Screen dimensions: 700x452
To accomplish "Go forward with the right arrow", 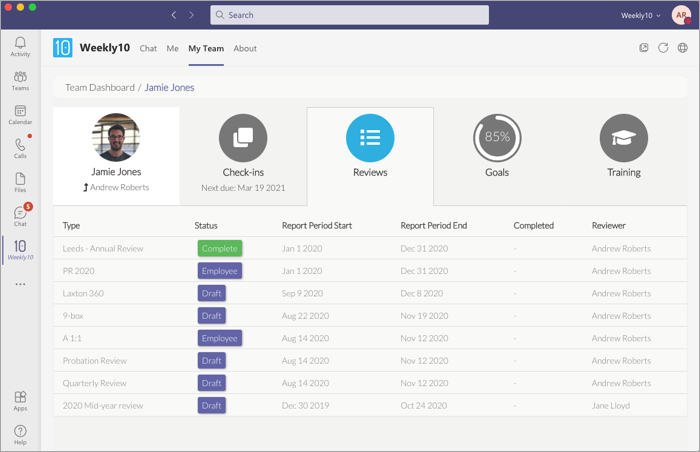I will (x=191, y=15).
